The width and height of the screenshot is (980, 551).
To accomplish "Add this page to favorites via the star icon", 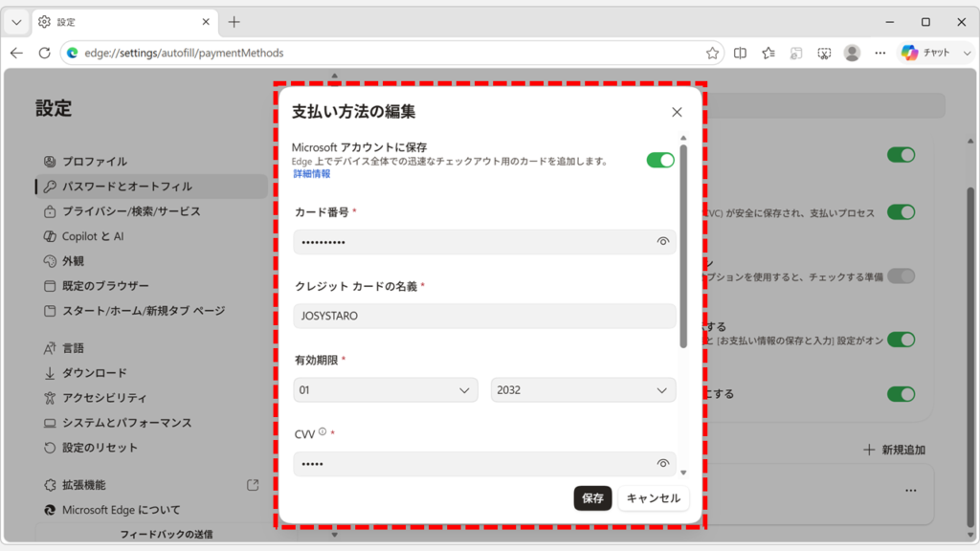I will pyautogui.click(x=712, y=54).
